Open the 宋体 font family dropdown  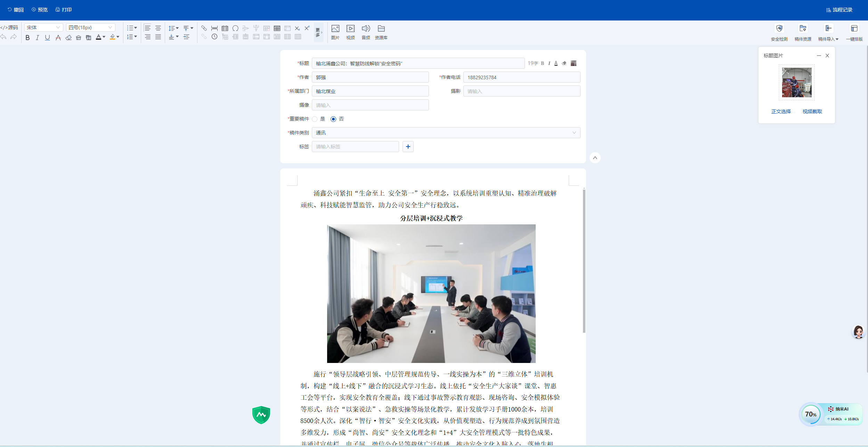pos(43,27)
